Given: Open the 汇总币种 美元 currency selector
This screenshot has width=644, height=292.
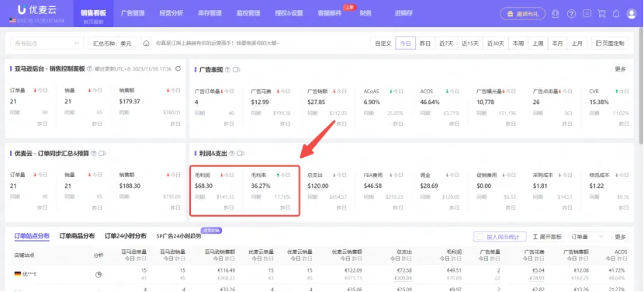Looking at the screenshot, I should pyautogui.click(x=113, y=43).
